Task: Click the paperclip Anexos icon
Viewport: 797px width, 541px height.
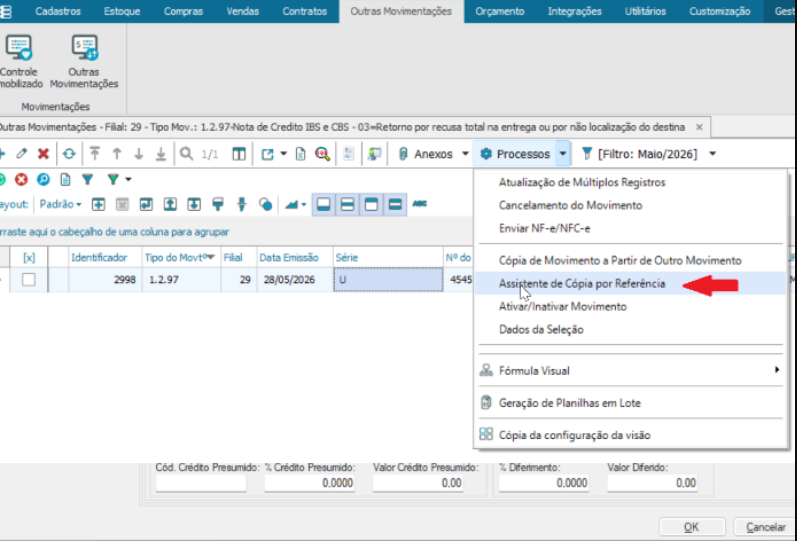Action: (x=403, y=154)
